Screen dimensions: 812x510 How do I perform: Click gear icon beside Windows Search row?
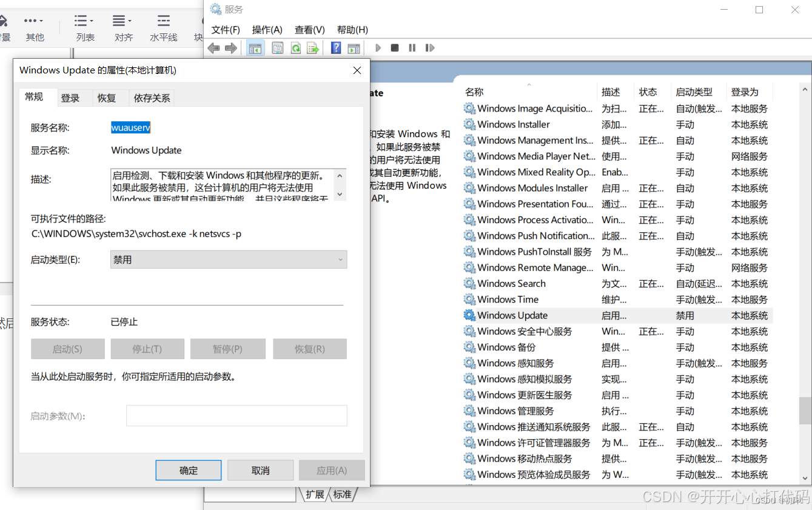[x=469, y=283]
